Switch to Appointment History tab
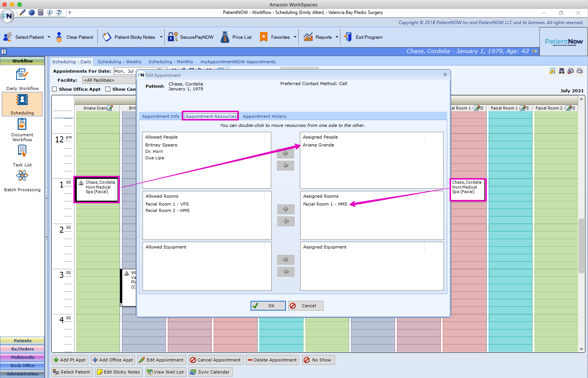Screen dimensions: 588x378 [x=264, y=116]
